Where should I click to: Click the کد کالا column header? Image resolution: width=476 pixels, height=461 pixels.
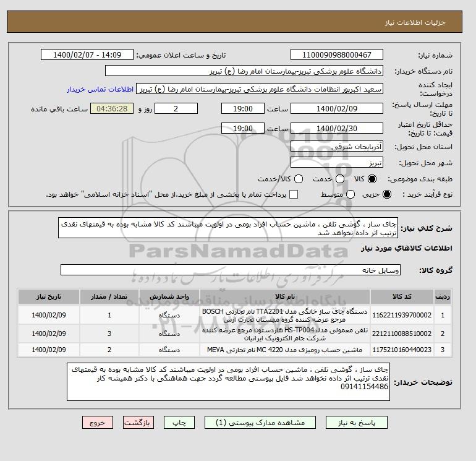402,296
